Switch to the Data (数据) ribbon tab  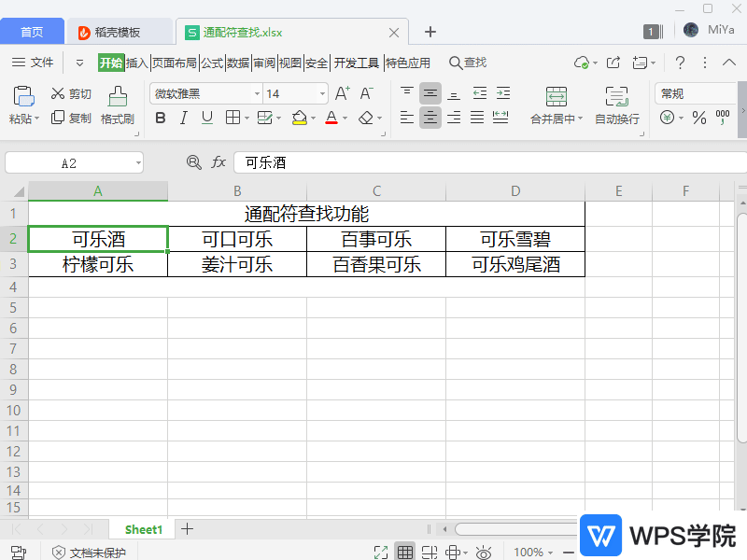(x=240, y=63)
